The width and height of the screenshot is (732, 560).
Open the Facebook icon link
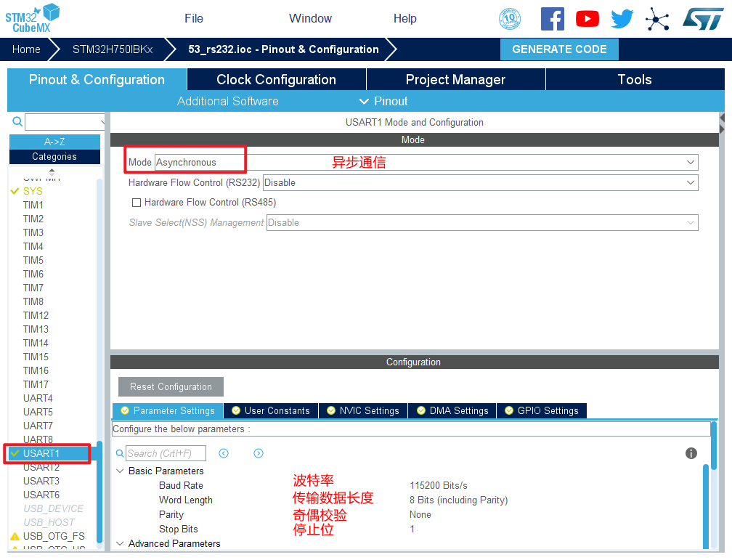tap(552, 19)
